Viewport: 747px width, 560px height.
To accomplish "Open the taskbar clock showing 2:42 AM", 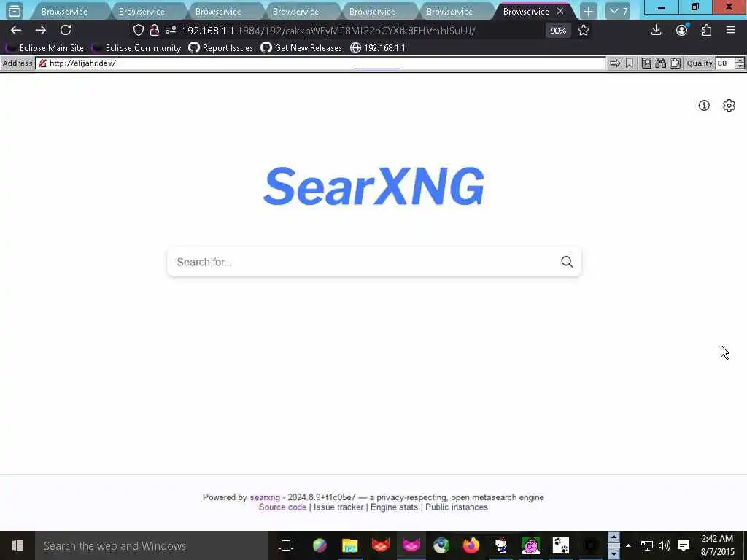I will [717, 545].
